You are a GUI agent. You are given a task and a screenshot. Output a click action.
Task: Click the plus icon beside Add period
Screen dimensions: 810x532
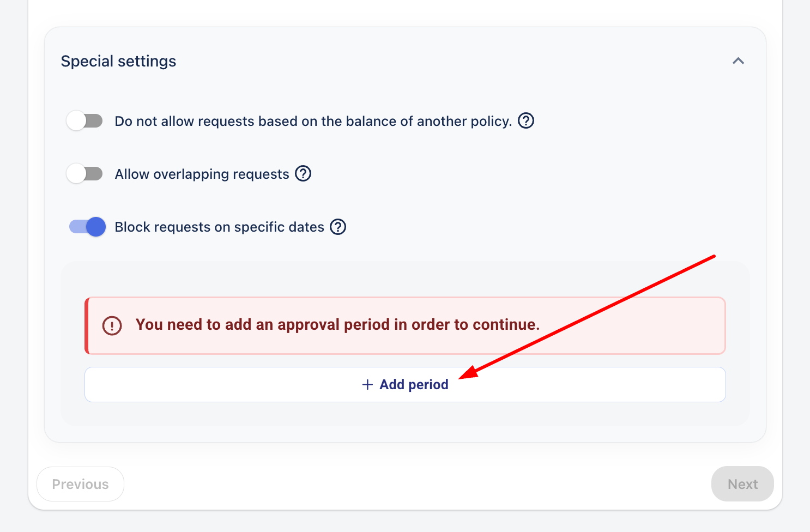click(368, 385)
